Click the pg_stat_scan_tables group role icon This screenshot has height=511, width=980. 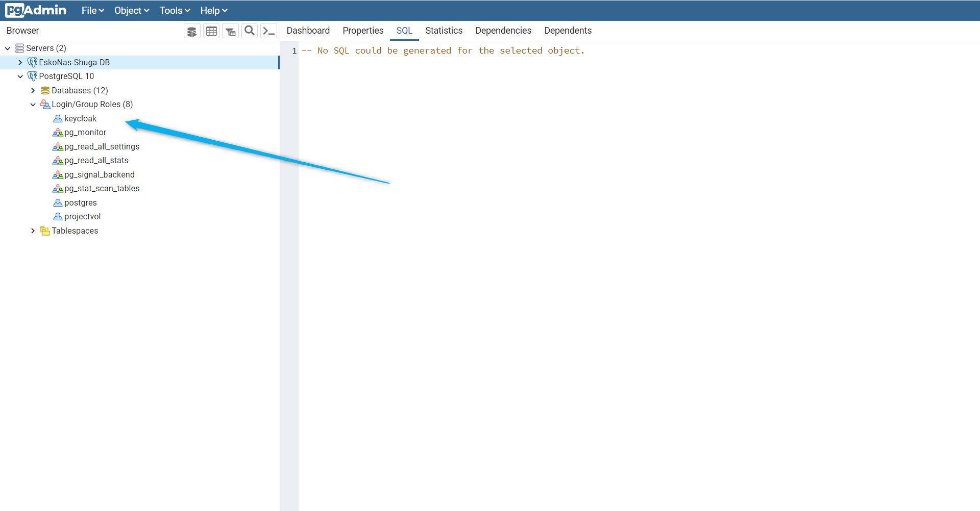[58, 188]
